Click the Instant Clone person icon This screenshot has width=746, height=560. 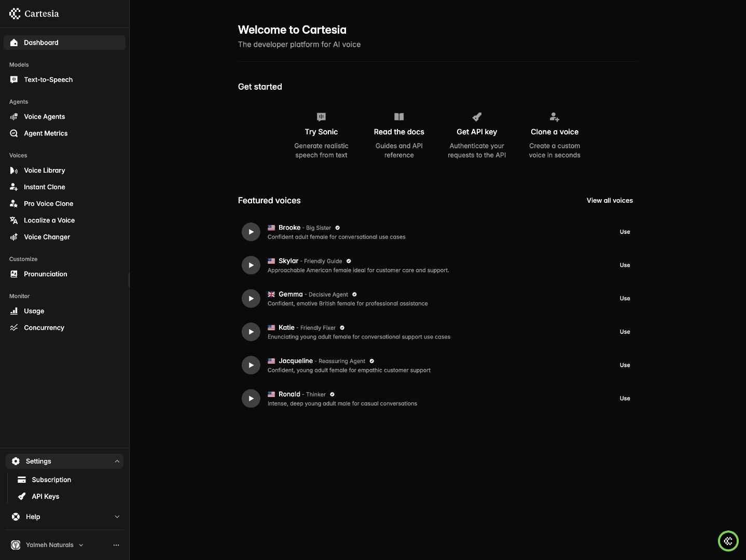14,187
